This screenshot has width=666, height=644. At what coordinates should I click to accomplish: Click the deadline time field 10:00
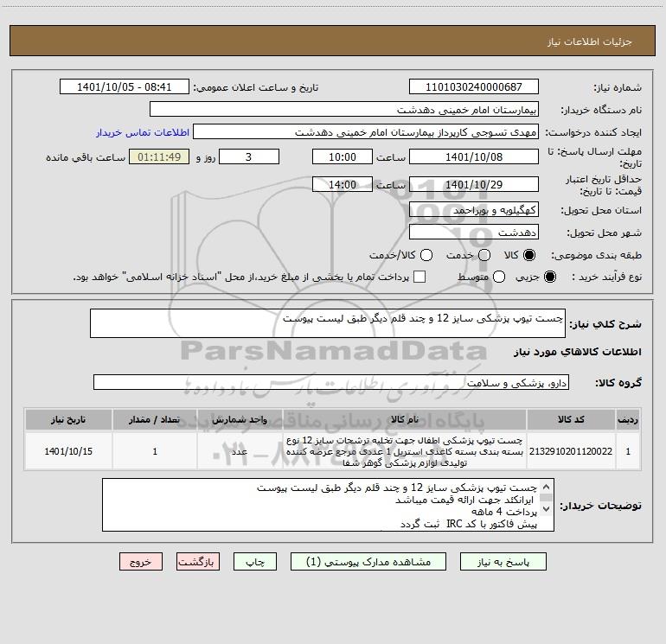343,156
